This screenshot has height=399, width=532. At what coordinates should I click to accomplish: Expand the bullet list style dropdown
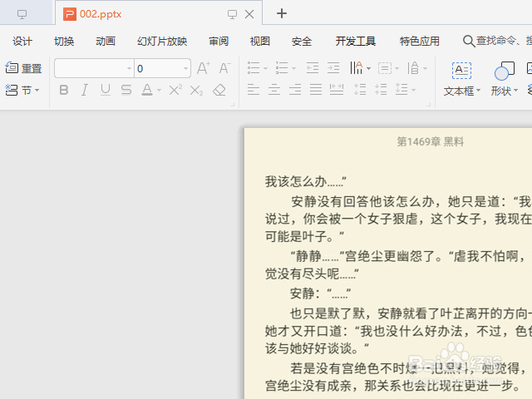click(x=266, y=68)
